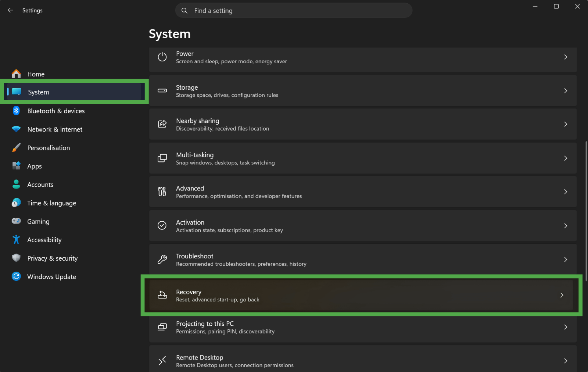Click the Accounts person icon
This screenshot has width=588, height=372.
(x=16, y=184)
